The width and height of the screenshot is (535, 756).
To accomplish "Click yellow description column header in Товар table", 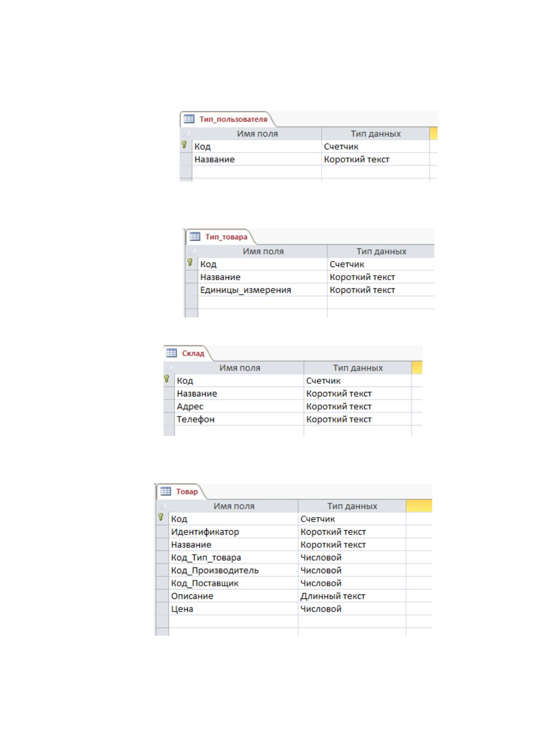I will click(419, 506).
